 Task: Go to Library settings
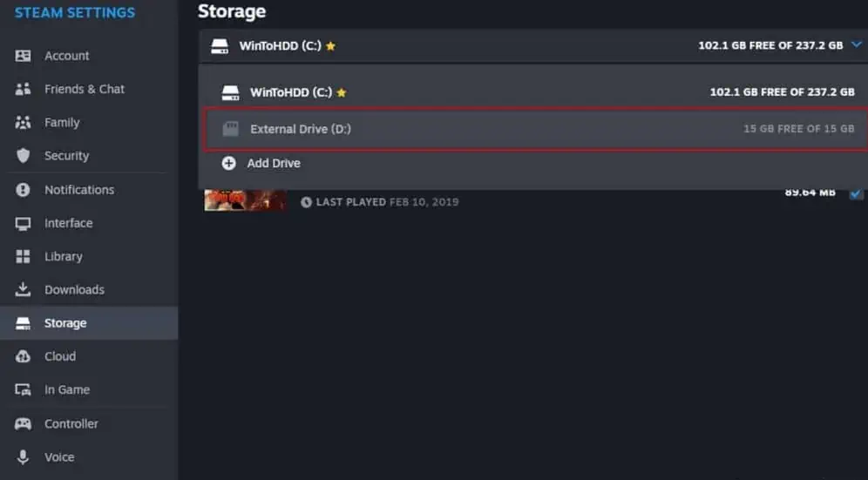[x=63, y=256]
